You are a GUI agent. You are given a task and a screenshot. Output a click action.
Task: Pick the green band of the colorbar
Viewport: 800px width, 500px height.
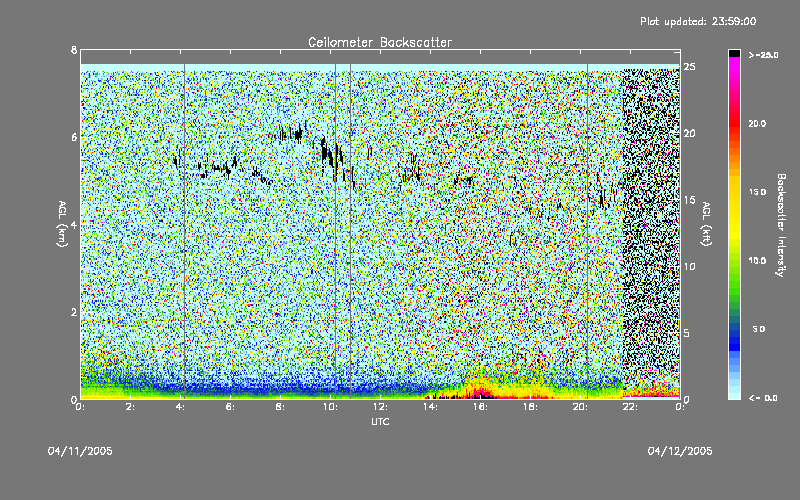(734, 286)
